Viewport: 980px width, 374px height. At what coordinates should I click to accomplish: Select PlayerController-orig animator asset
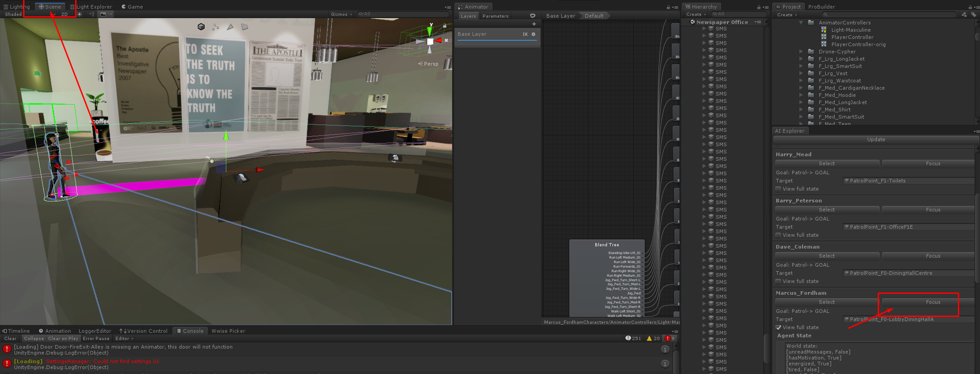[858, 44]
